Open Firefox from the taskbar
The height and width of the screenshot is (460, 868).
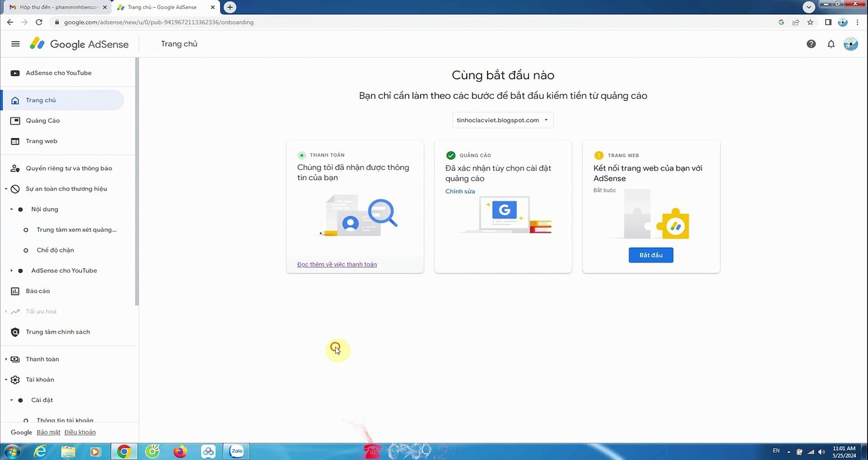tap(180, 452)
